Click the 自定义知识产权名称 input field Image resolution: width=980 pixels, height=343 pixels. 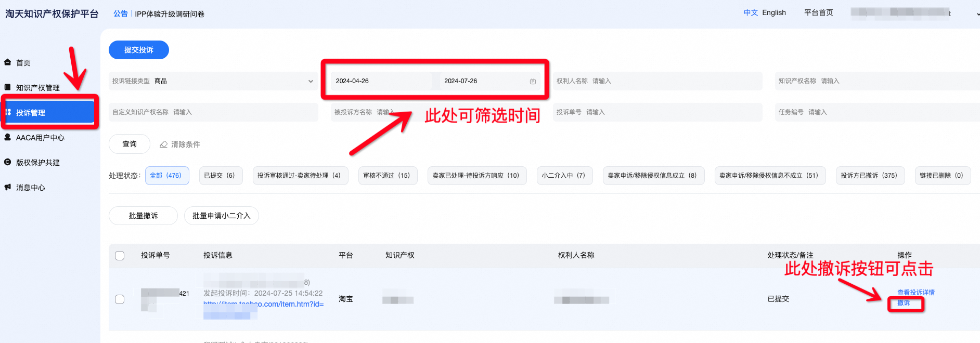213,112
